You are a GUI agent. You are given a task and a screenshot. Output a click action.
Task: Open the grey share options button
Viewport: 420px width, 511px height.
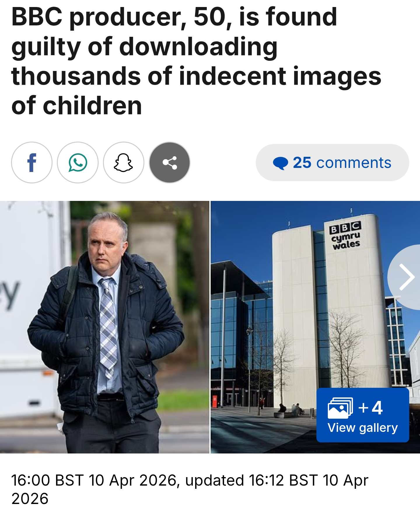pyautogui.click(x=170, y=163)
